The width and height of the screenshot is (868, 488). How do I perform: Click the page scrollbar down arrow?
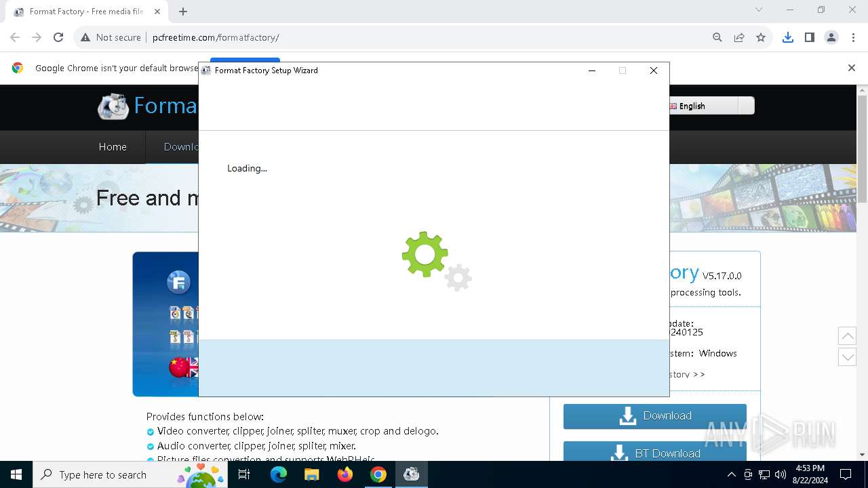click(x=863, y=455)
